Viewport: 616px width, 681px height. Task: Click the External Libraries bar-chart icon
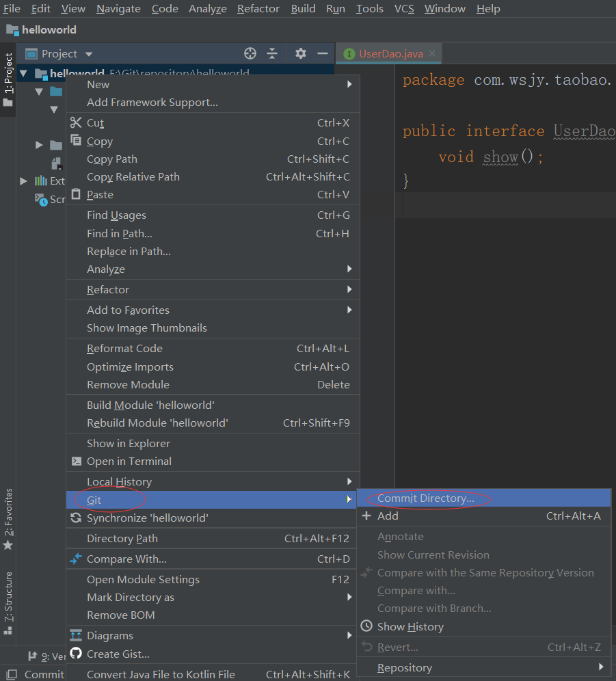coord(41,181)
